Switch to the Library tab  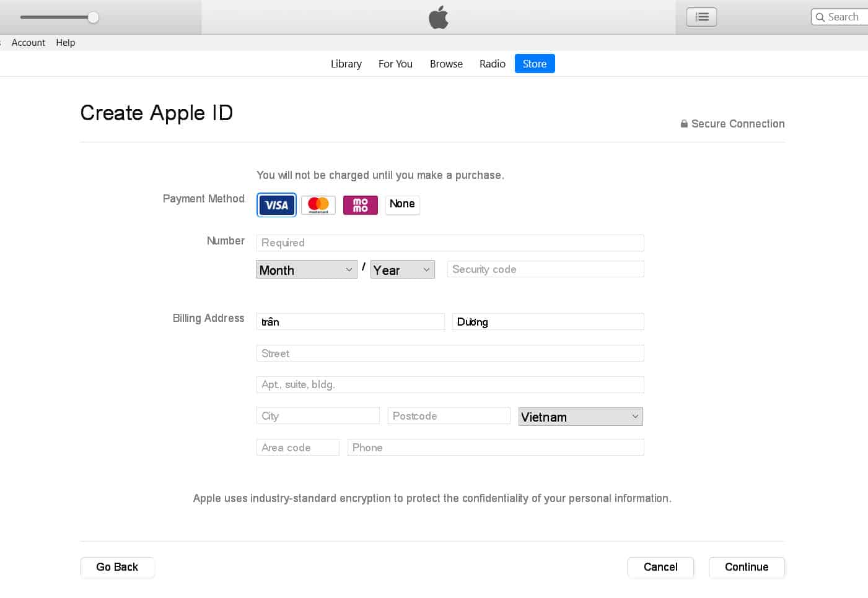[346, 64]
